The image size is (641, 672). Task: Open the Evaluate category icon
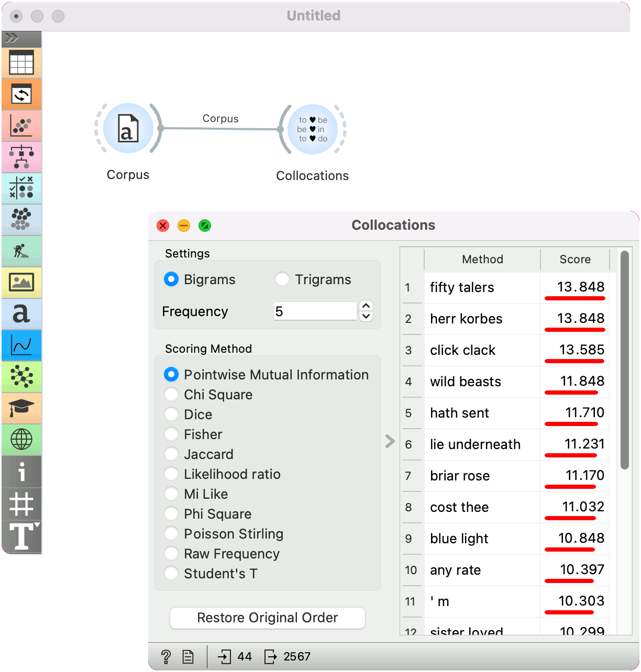[x=21, y=188]
